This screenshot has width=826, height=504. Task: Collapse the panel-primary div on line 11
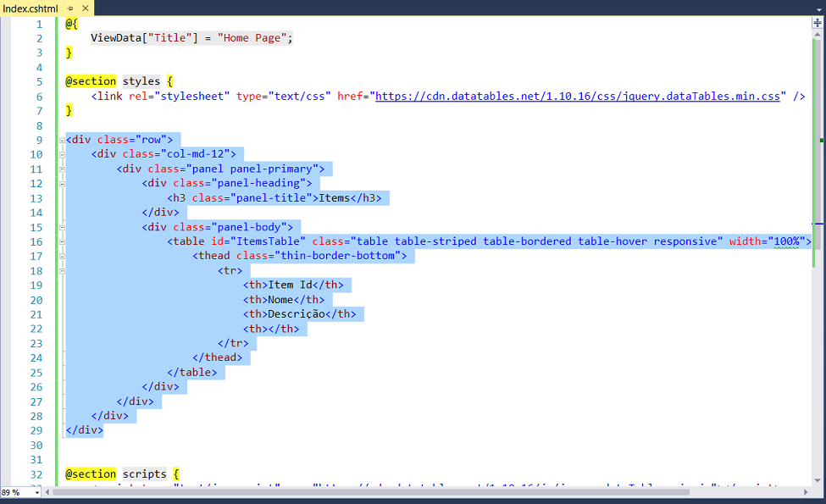coord(62,169)
